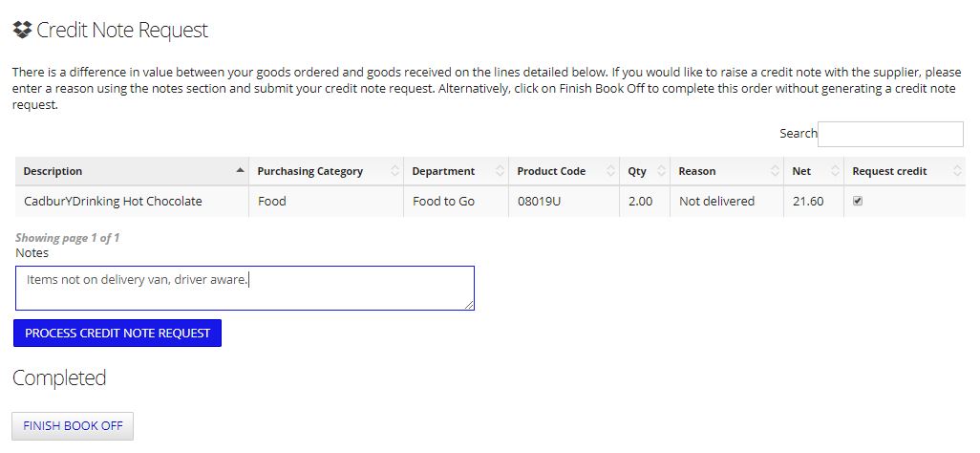Click inside the Notes text area
Screen dimensions: 980x453
[245, 288]
